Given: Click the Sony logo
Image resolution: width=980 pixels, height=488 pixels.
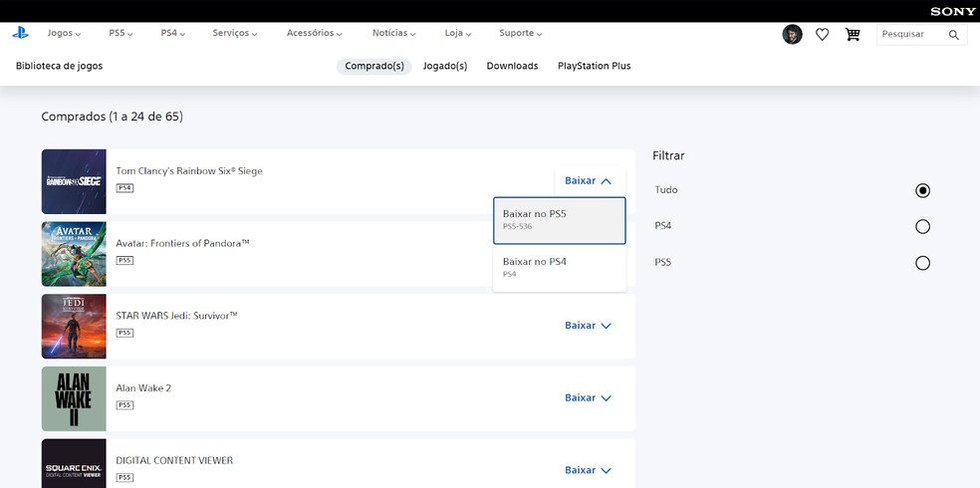Looking at the screenshot, I should tap(952, 11).
